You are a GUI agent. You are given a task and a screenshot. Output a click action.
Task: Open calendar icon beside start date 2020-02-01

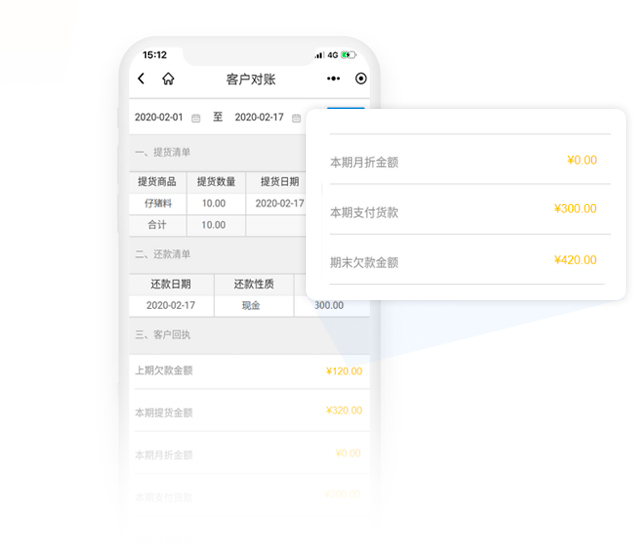pyautogui.click(x=196, y=118)
